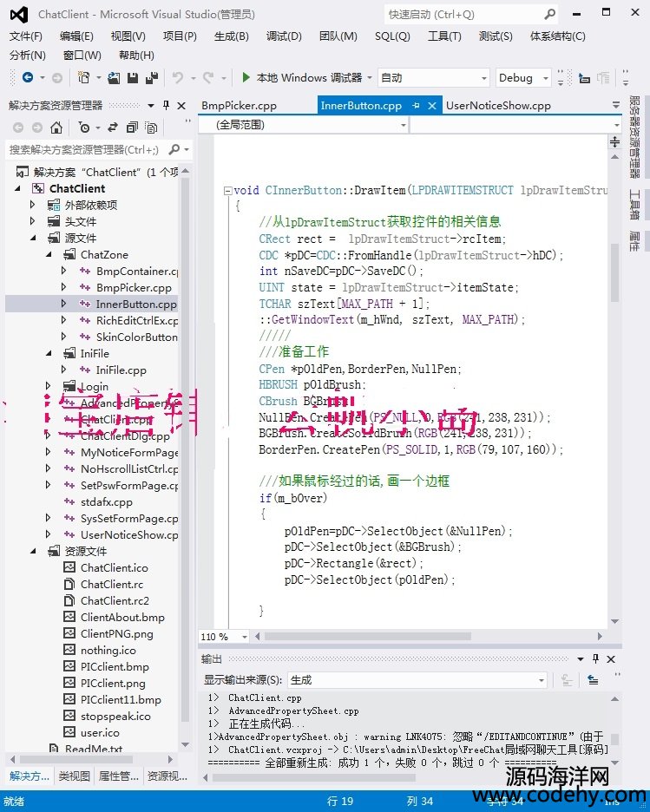Open the 生成(B) menu
The image size is (650, 812).
pyautogui.click(x=232, y=36)
